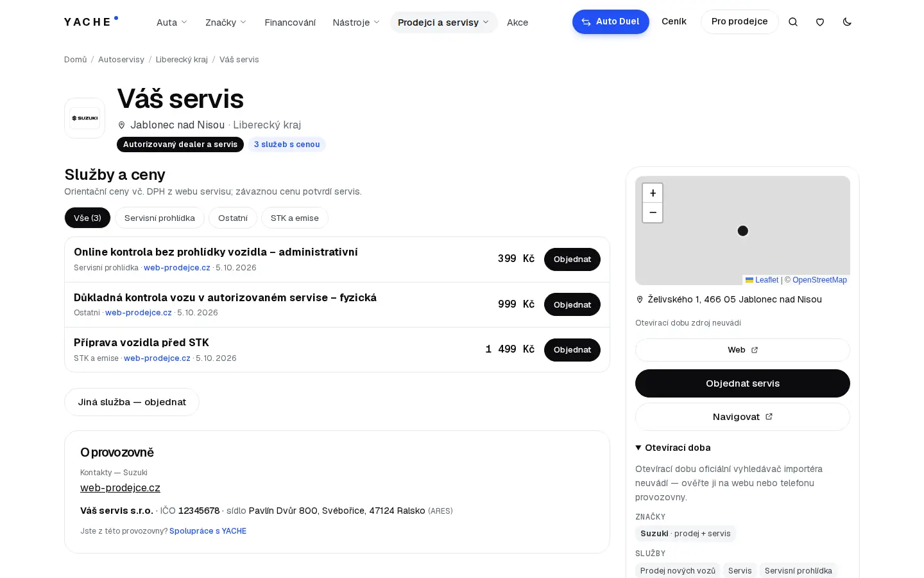
Task: Open Prodejci a servisy dropdown
Action: tap(443, 22)
